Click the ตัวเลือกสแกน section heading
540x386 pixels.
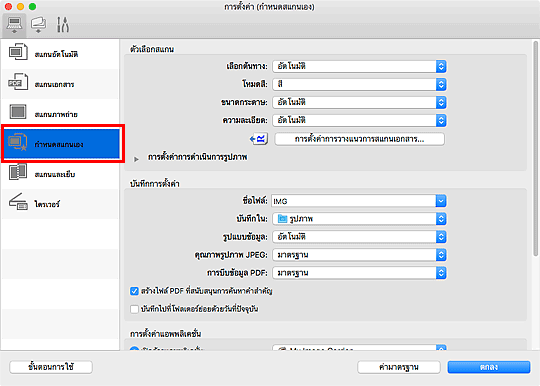152,49
